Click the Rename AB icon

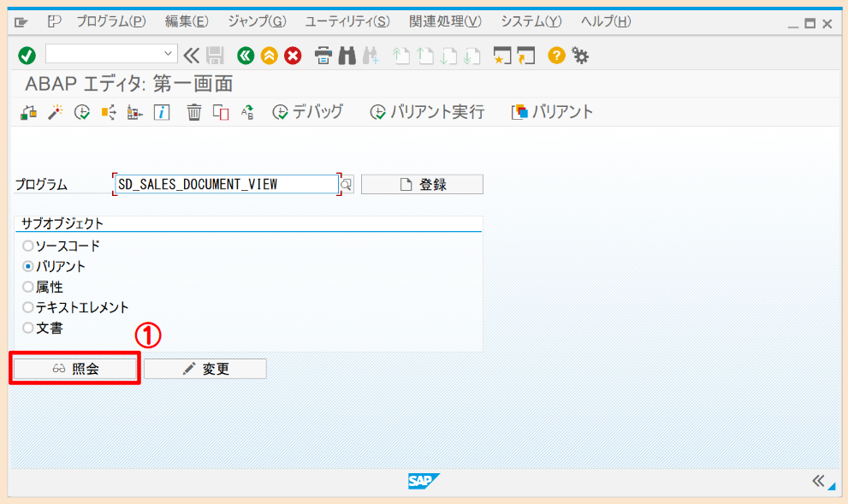[x=247, y=112]
